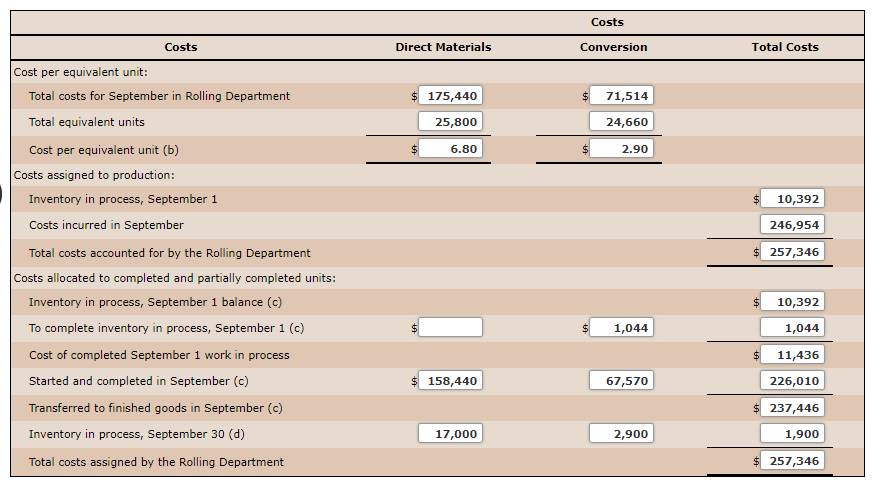Click Started and completed Conversion 67,570
The height and width of the screenshot is (494, 882).
pyautogui.click(x=621, y=381)
